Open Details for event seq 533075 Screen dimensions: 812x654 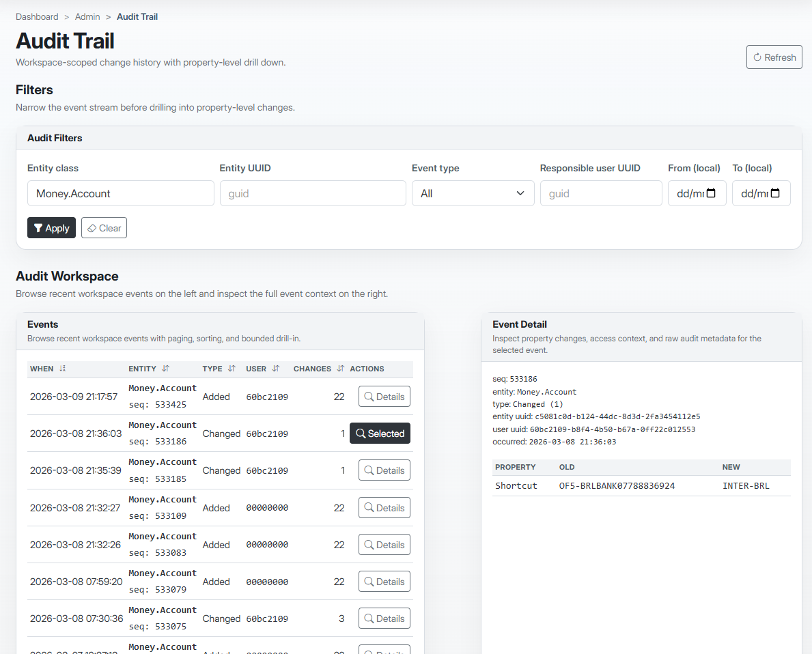click(384, 618)
